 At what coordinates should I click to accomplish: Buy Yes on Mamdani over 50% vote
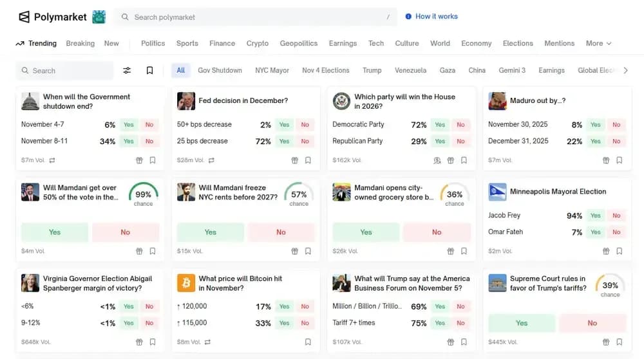[x=55, y=232]
